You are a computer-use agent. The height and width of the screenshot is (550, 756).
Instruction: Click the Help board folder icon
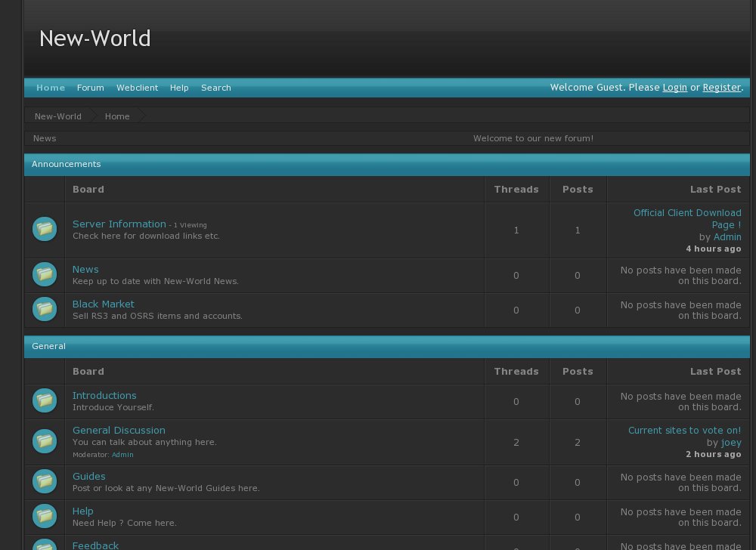click(44, 516)
